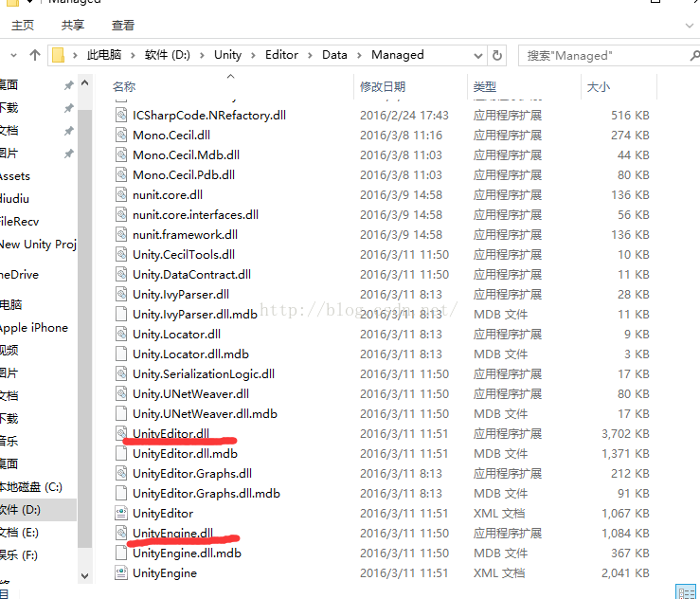
Task: Click the Mono.Cecil.Pdb.dll file icon
Action: [x=121, y=174]
